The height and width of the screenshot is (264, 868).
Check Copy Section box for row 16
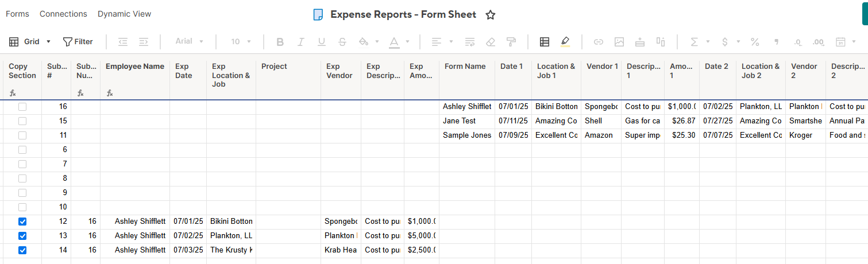coord(22,107)
